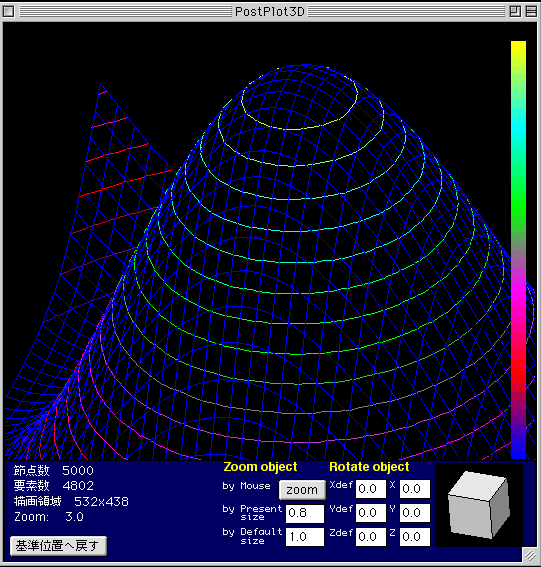541x567 pixels.
Task: Click the X rotation value field
Action: (x=415, y=489)
